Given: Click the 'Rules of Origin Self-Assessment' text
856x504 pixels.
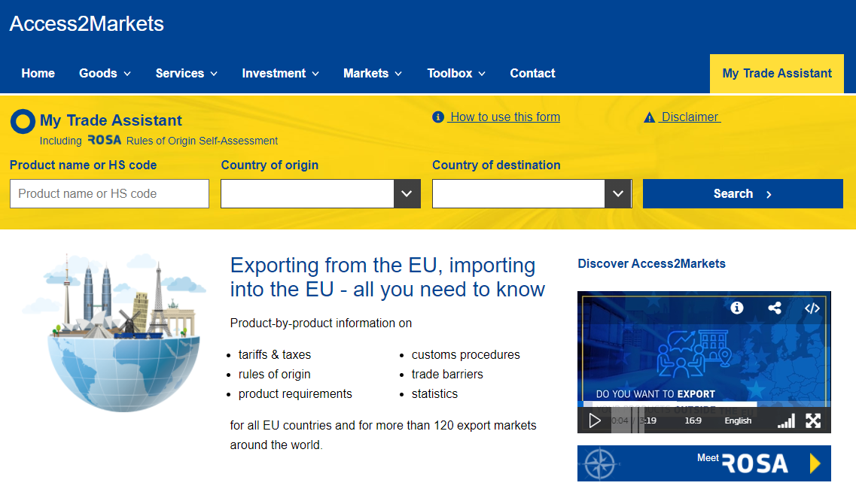Looking at the screenshot, I should click(202, 141).
